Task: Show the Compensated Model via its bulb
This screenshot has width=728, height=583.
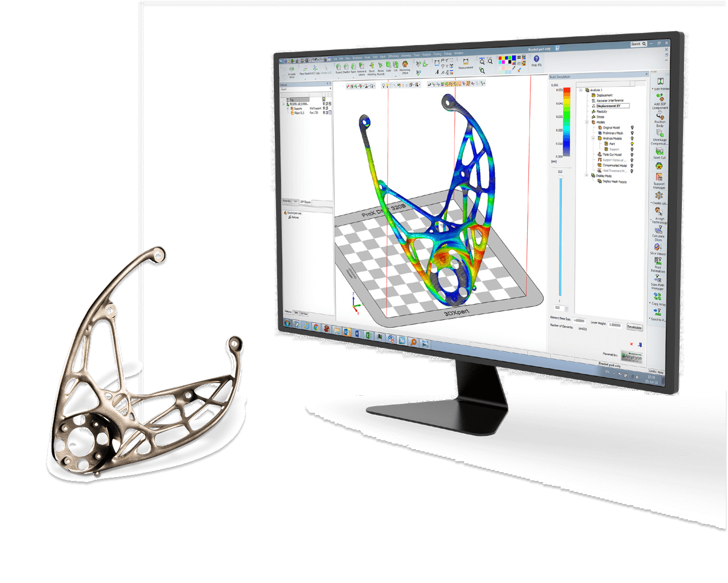Action: [632, 165]
